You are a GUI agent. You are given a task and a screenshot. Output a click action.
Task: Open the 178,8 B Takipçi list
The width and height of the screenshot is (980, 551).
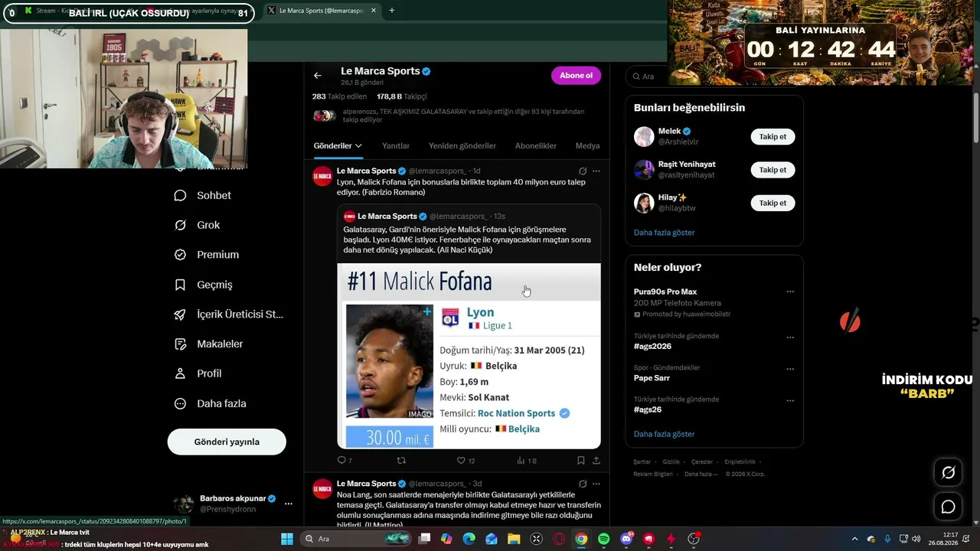[x=402, y=96]
